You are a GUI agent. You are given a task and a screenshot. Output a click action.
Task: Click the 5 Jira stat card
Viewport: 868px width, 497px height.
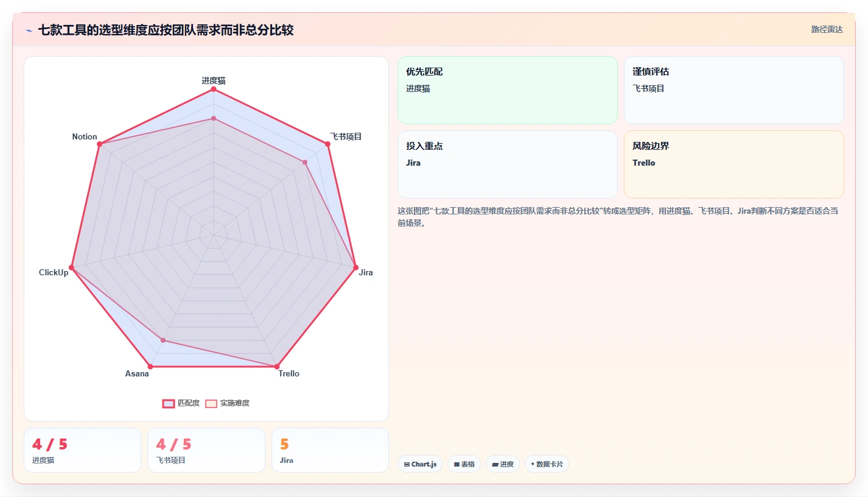pyautogui.click(x=330, y=450)
